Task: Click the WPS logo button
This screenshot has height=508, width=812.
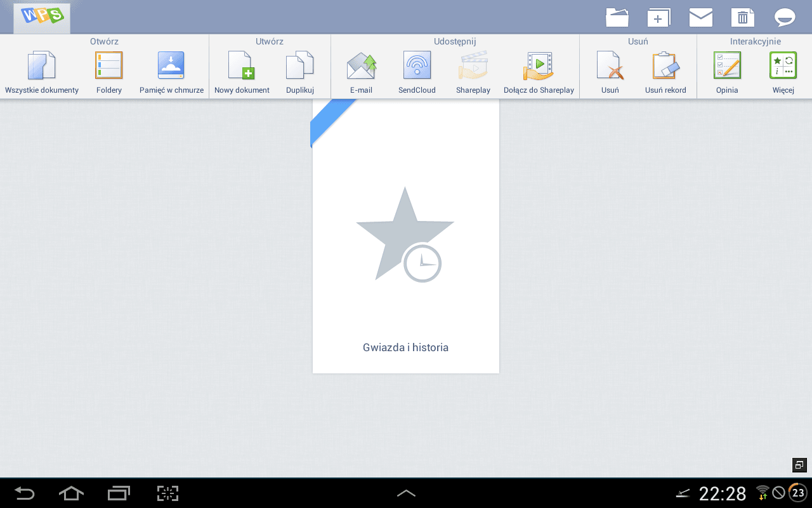Action: (42, 17)
